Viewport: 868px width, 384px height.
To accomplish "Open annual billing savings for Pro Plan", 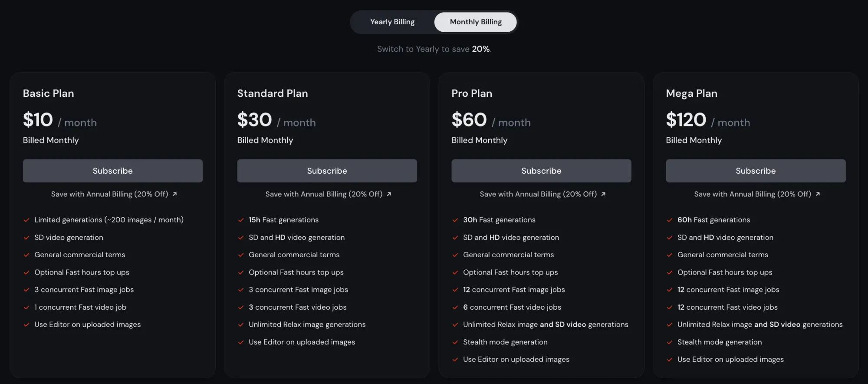I will coord(541,194).
